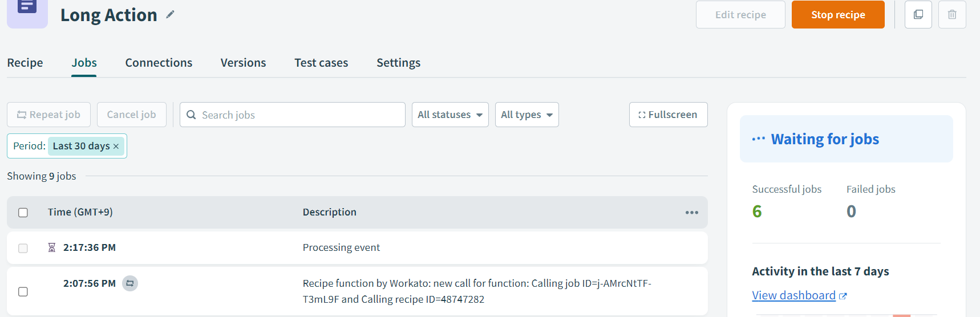Expand the jobs table with Fullscreen button
This screenshot has width=980, height=317.
(x=668, y=115)
